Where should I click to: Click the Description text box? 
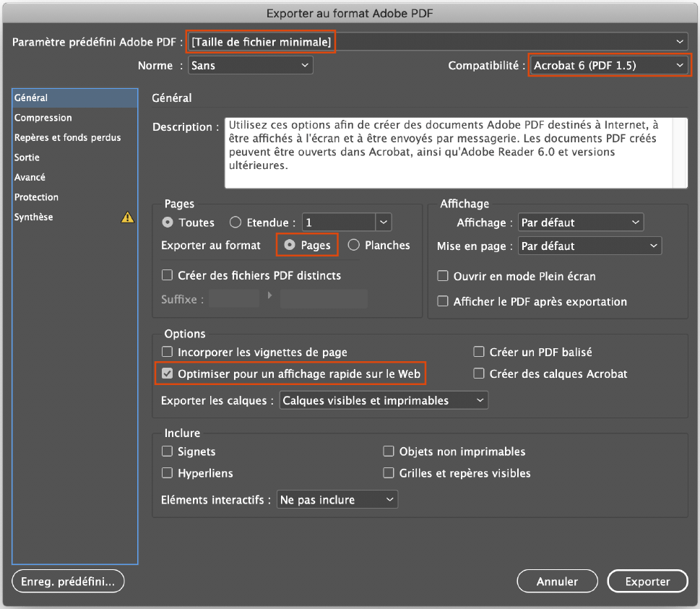(449, 152)
